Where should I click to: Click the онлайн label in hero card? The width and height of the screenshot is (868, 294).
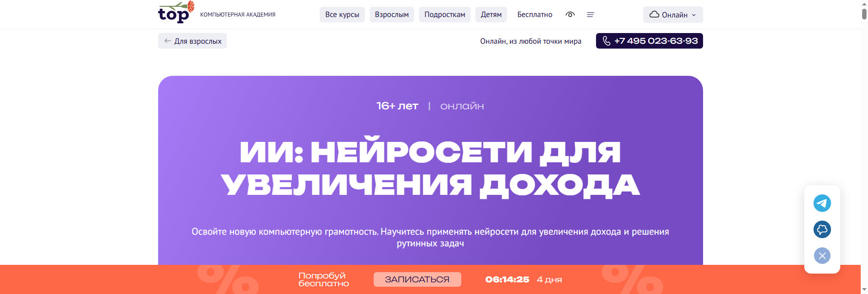tap(462, 106)
